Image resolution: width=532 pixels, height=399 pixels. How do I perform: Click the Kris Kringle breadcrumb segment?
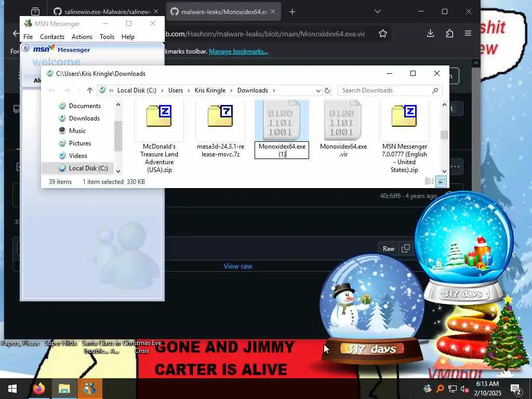coord(210,90)
